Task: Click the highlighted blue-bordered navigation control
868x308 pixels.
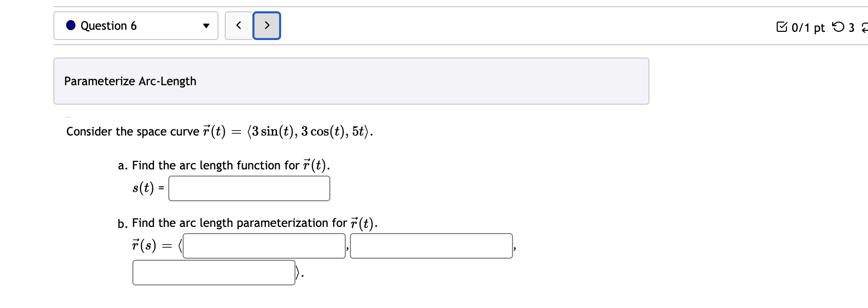Action: (x=266, y=25)
